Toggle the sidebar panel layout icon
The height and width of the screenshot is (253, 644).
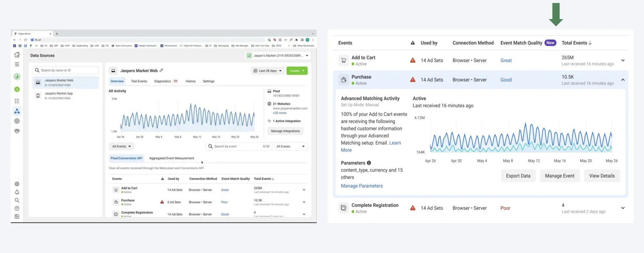(17, 217)
